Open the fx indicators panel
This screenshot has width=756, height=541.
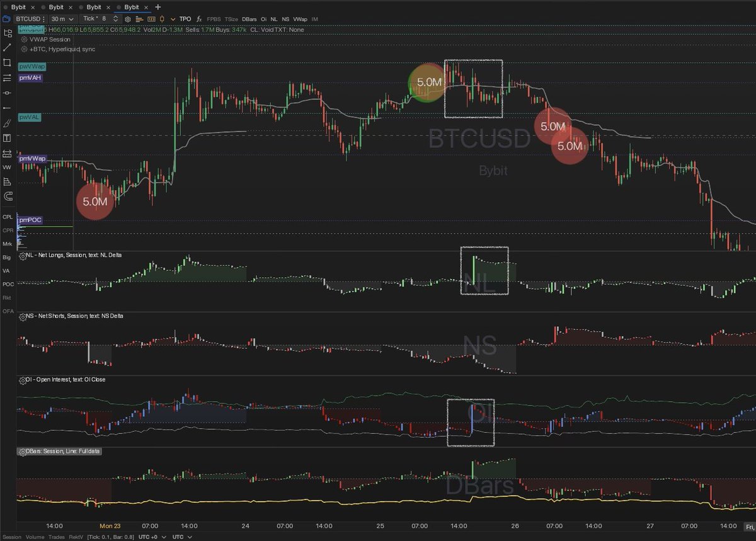pos(198,18)
